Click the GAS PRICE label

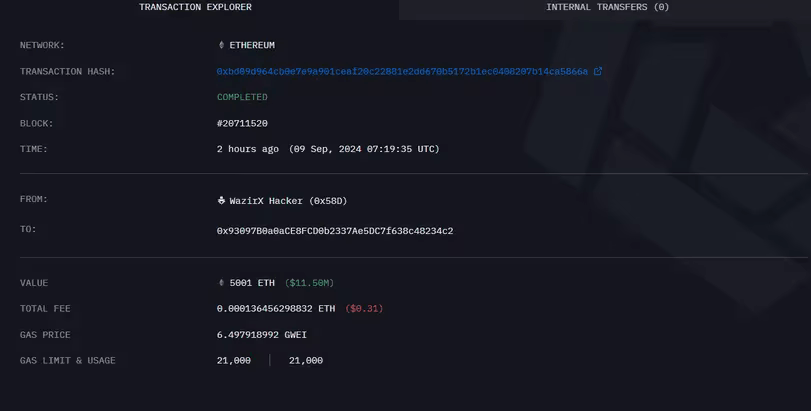point(45,335)
